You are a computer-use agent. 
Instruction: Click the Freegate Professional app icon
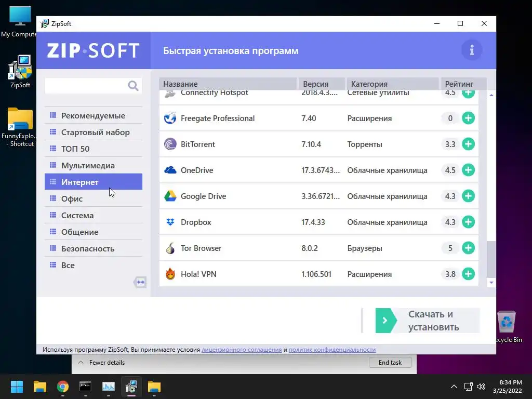(x=170, y=118)
